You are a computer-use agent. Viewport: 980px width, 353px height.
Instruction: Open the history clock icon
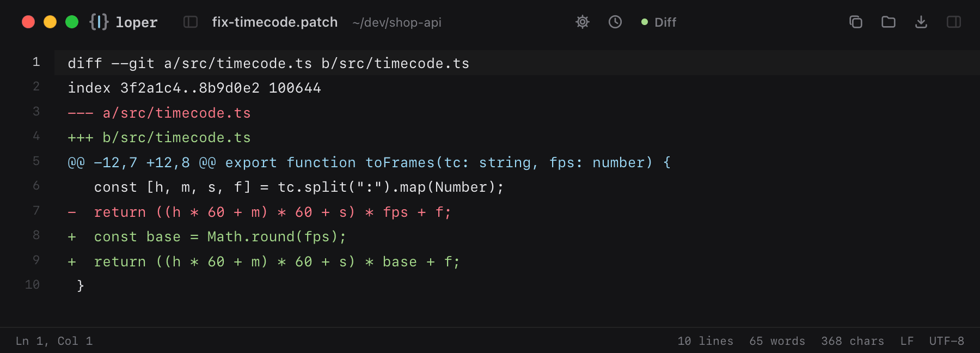(615, 22)
